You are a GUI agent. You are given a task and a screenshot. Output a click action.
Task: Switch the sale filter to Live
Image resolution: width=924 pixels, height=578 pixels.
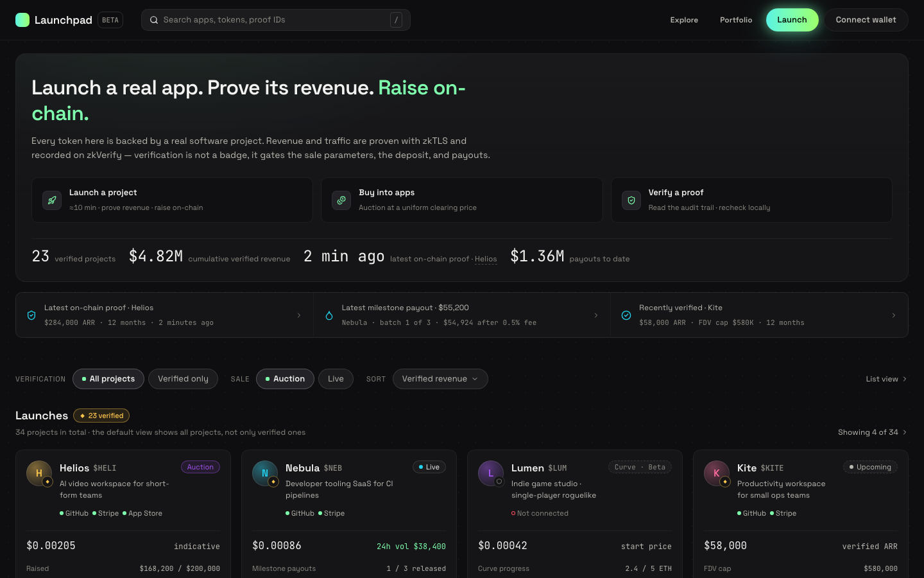(336, 379)
